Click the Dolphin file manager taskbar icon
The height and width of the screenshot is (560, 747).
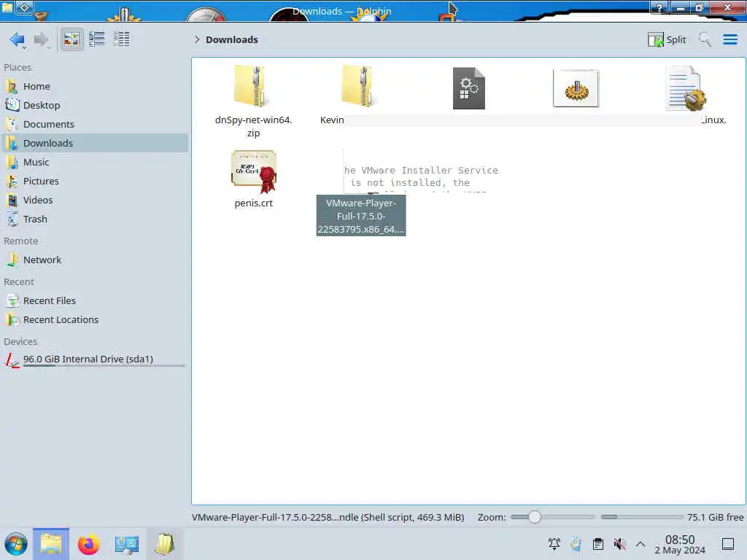pos(51,544)
